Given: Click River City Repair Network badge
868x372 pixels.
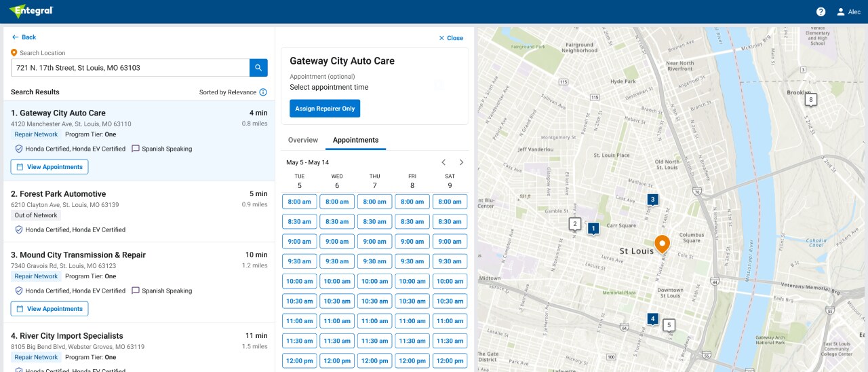Looking at the screenshot, I should (36, 357).
